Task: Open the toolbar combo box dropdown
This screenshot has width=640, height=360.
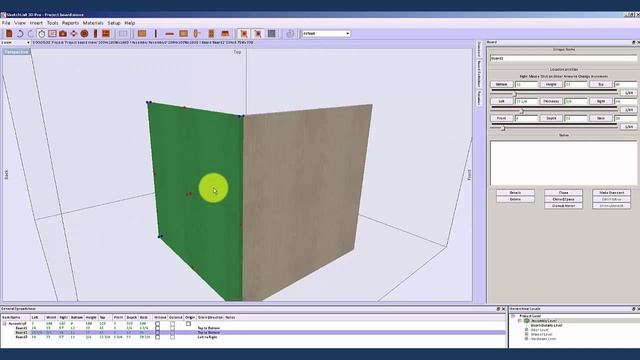Action: (x=347, y=33)
